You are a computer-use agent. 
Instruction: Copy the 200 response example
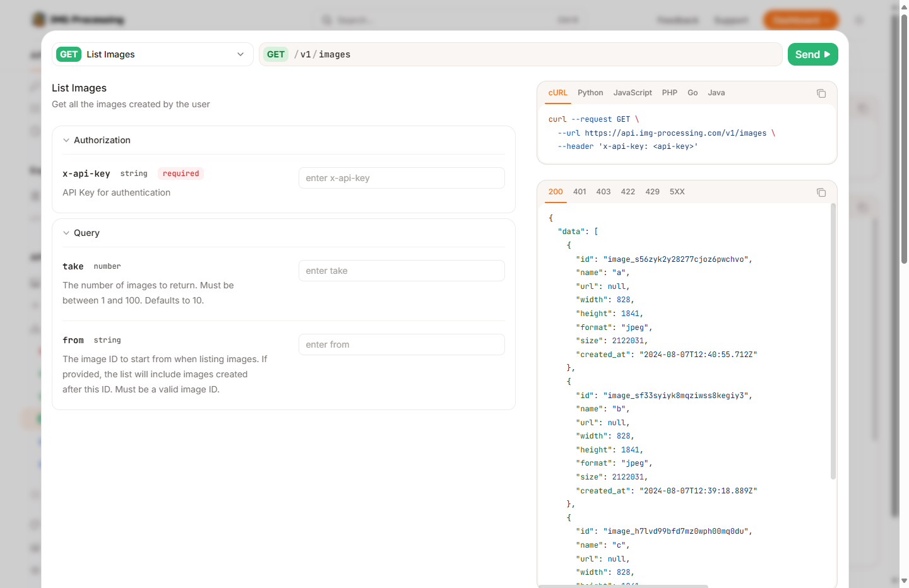(x=821, y=192)
